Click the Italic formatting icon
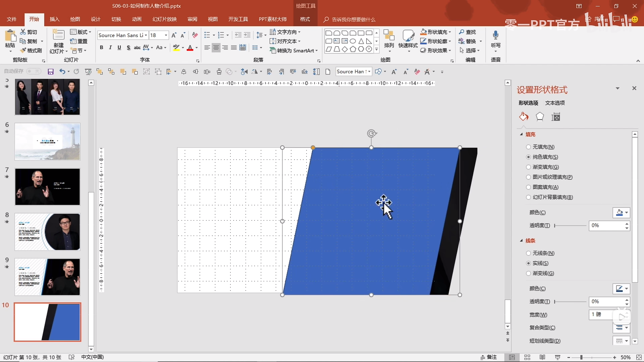This screenshot has width=644, height=362. pyautogui.click(x=110, y=48)
